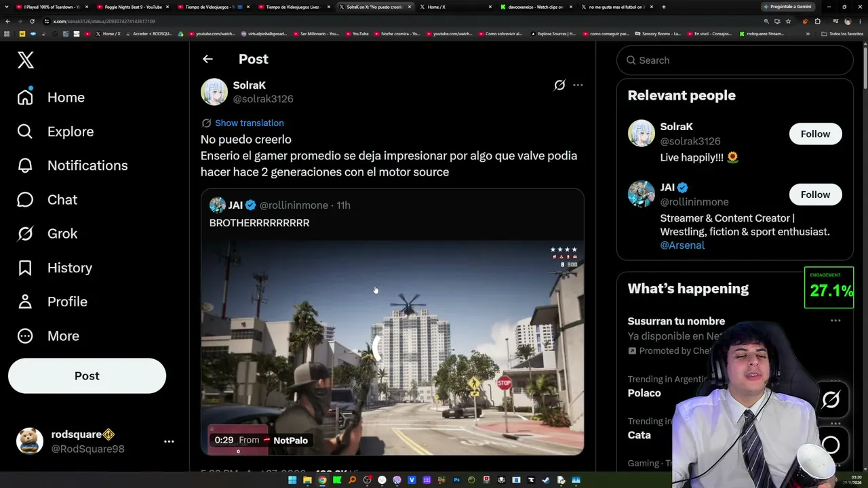
Task: Open the Explore Sources bookmark
Action: click(553, 34)
